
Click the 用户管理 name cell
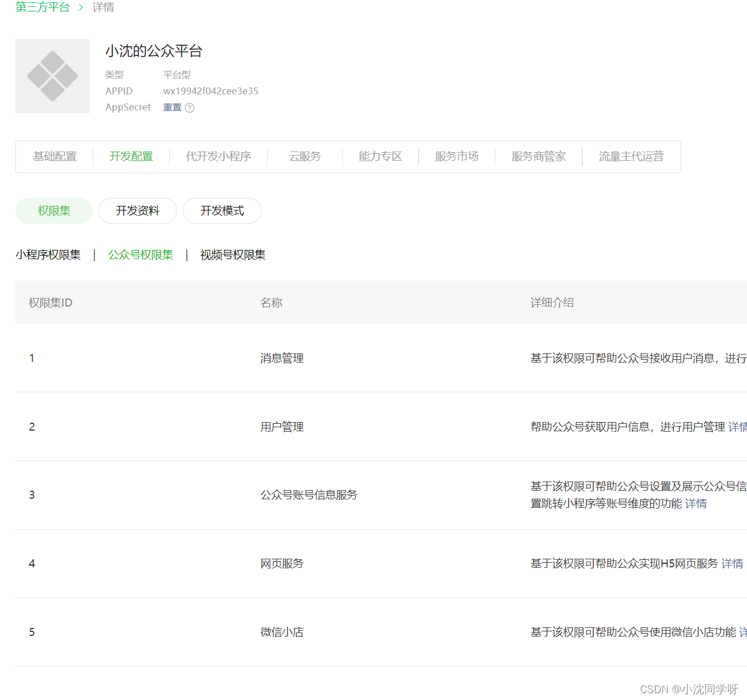tap(282, 427)
